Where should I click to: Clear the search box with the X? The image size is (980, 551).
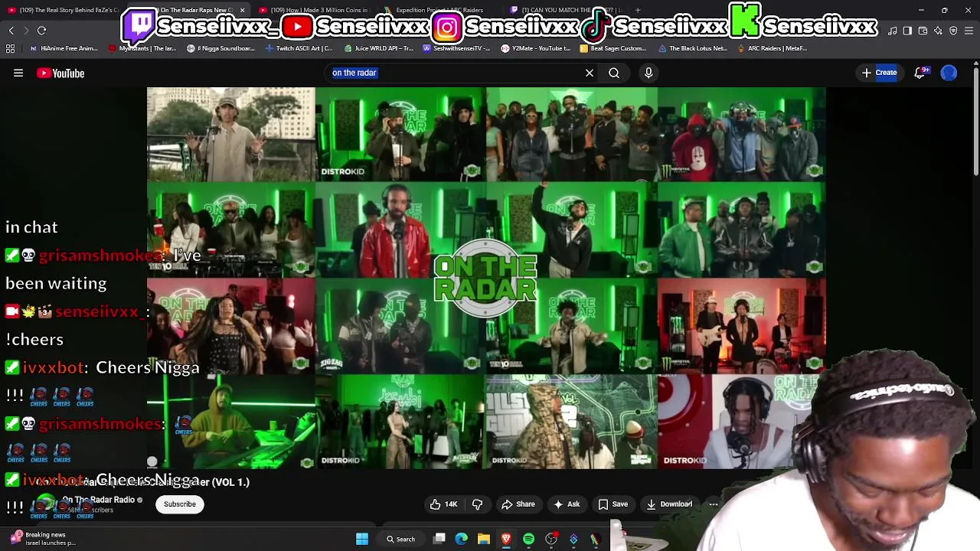590,73
